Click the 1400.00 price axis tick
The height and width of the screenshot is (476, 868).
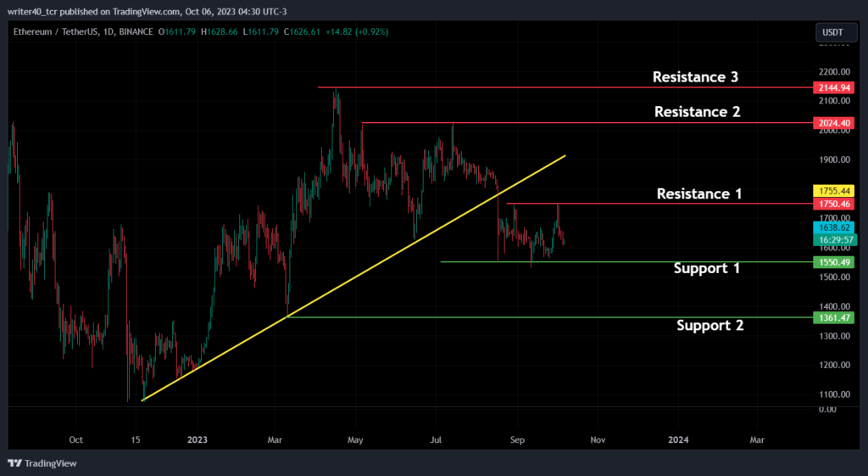pyautogui.click(x=834, y=306)
